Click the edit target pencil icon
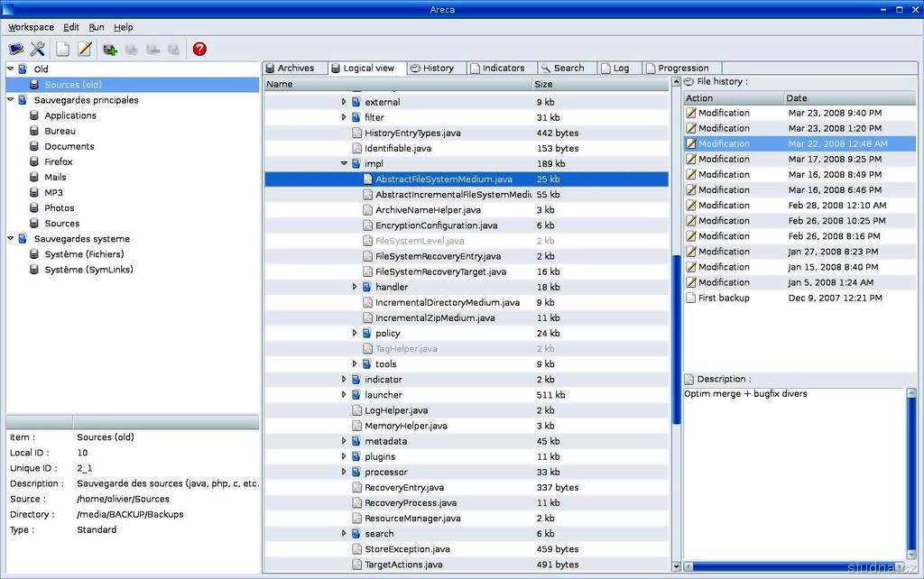The width and height of the screenshot is (924, 579). tap(85, 49)
